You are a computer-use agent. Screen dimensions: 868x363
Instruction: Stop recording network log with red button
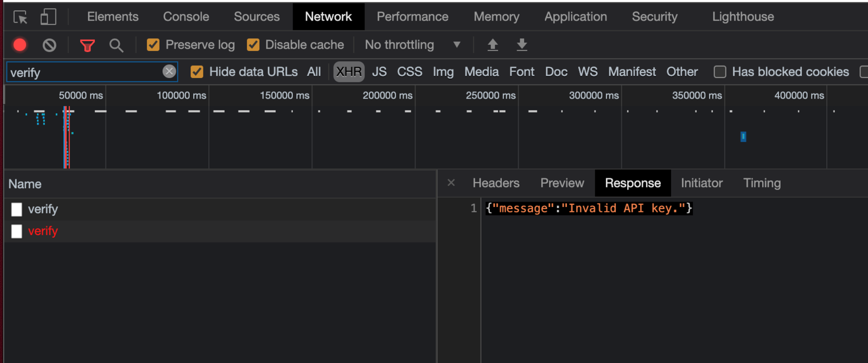point(20,45)
